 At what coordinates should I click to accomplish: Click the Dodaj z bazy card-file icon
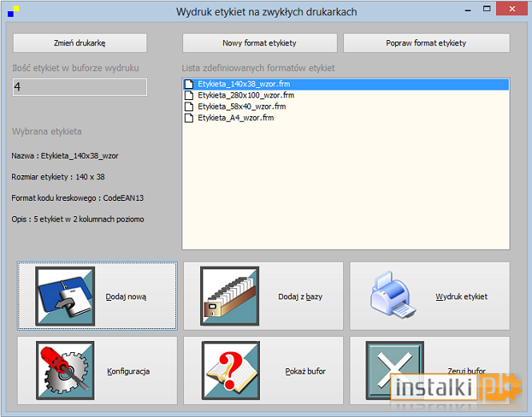[230, 296]
